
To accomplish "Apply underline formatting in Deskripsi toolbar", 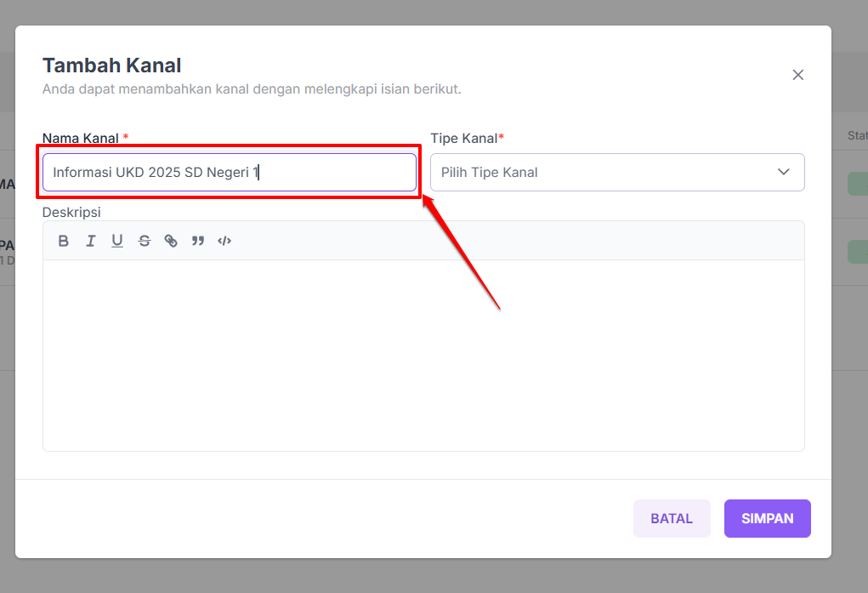I will pos(116,241).
